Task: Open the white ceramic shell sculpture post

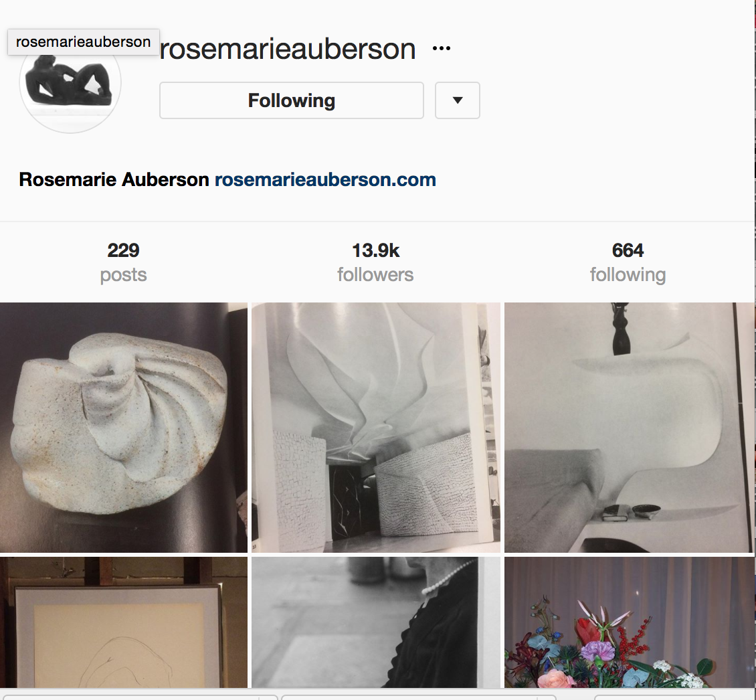Action: [123, 428]
